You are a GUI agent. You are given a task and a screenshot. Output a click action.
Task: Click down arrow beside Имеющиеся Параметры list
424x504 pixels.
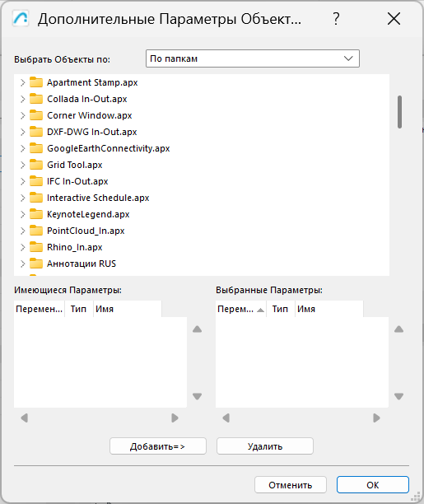click(197, 396)
